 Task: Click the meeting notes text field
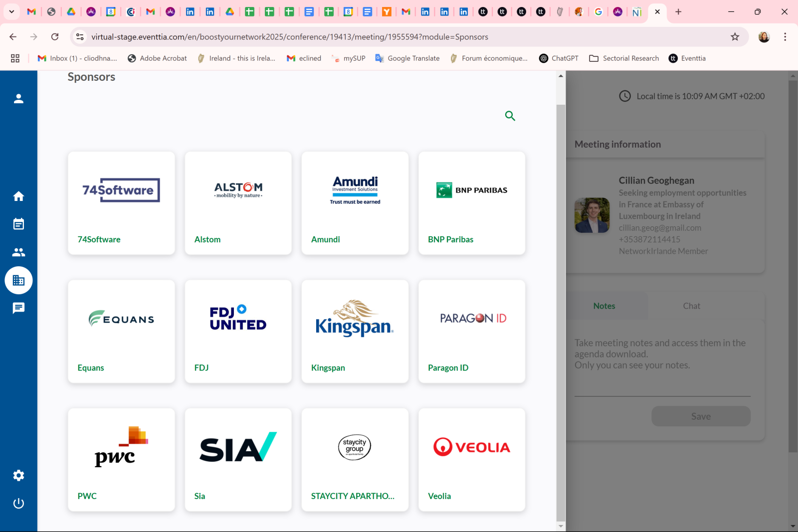(662, 365)
